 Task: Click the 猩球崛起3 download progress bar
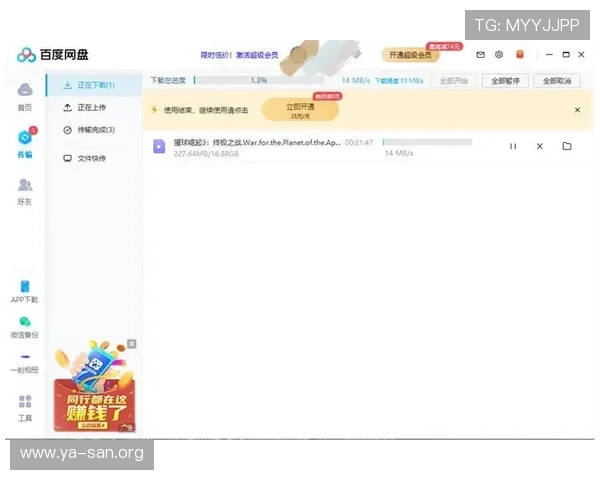[x=427, y=142]
